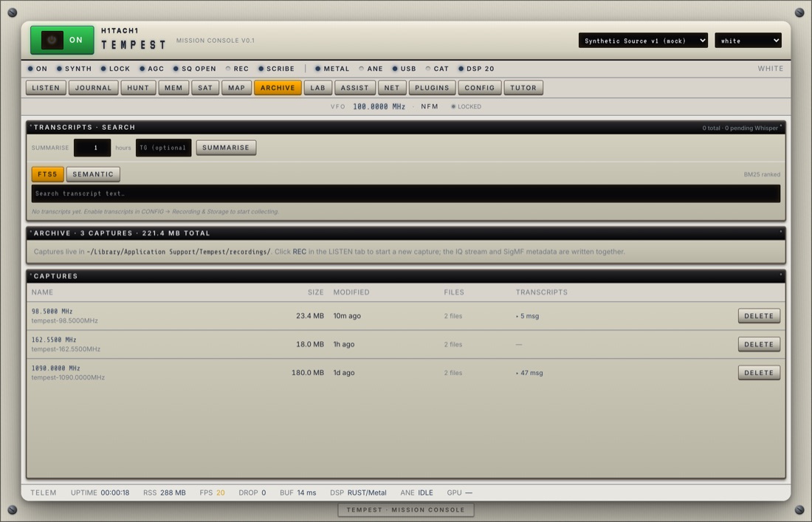
Task: Click the DSP 20 status indicator
Action: click(476, 69)
